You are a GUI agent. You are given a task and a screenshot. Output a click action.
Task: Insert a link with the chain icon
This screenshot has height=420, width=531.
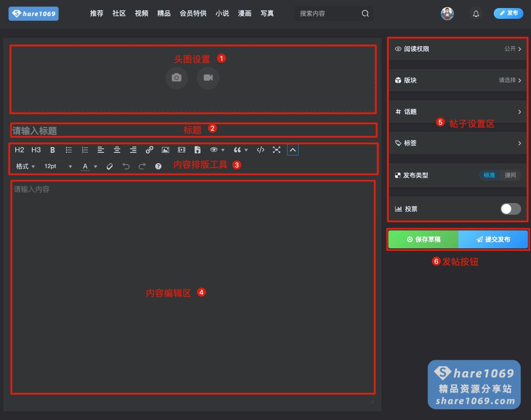tap(150, 150)
